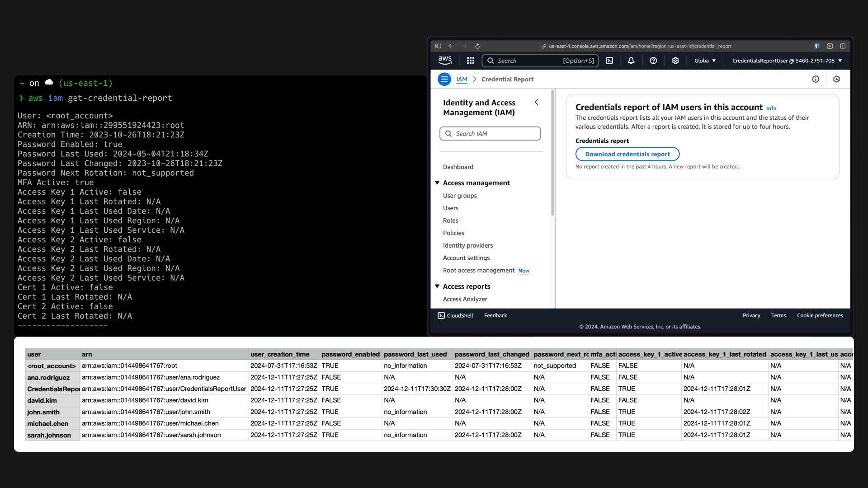Click the Credential Report breadcrumb text
868x488 pixels.
click(x=507, y=79)
